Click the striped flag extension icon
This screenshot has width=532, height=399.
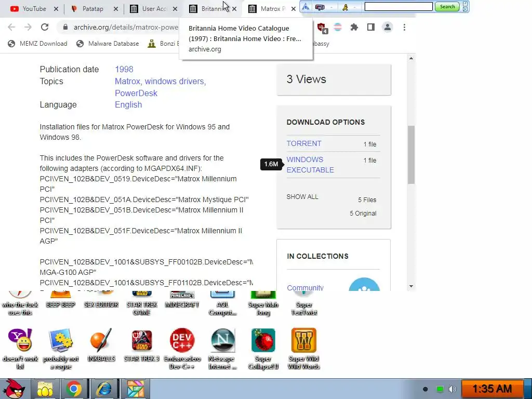[x=338, y=27]
